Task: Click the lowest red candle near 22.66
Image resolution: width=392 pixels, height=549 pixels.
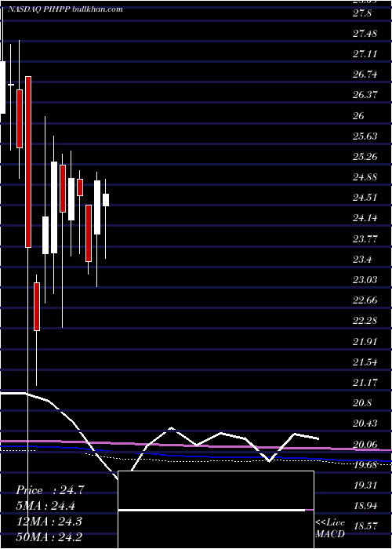Action: pos(37,307)
